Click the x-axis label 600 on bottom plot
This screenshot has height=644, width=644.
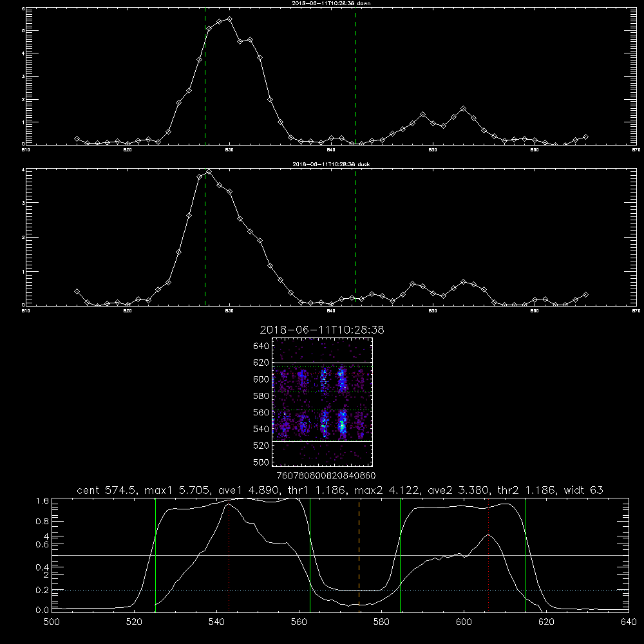(464, 622)
